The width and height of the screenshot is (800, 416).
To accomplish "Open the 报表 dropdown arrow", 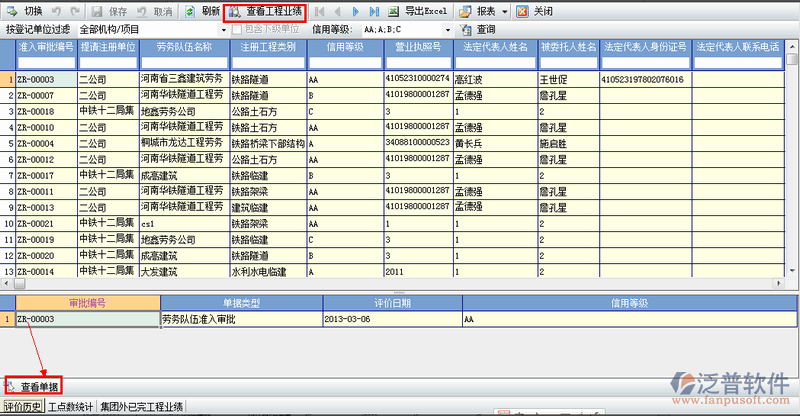I will [x=505, y=11].
